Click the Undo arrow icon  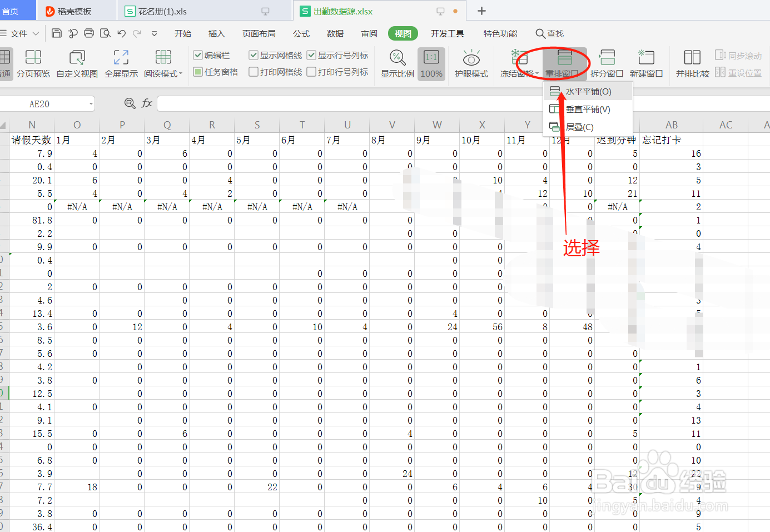(122, 33)
